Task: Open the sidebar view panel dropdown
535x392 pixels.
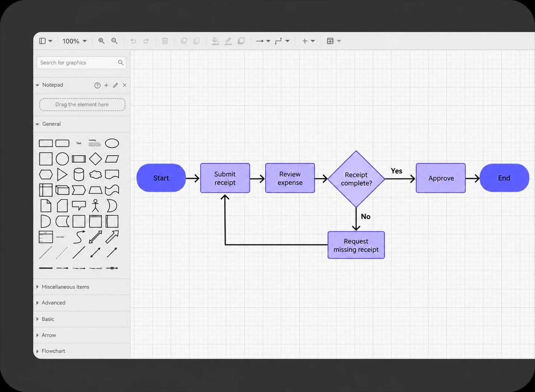Action: click(46, 41)
